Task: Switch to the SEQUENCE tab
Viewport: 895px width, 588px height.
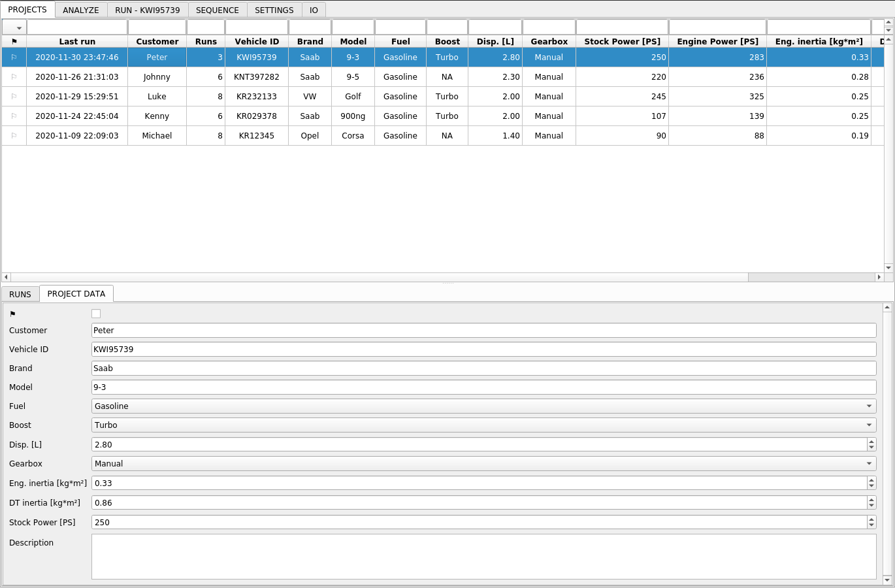Action: 218,10
